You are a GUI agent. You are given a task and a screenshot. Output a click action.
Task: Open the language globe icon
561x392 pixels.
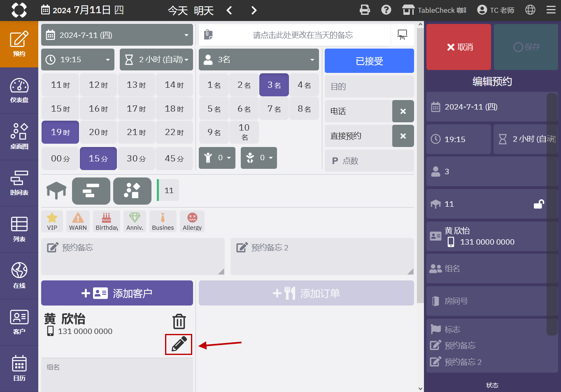[530, 10]
